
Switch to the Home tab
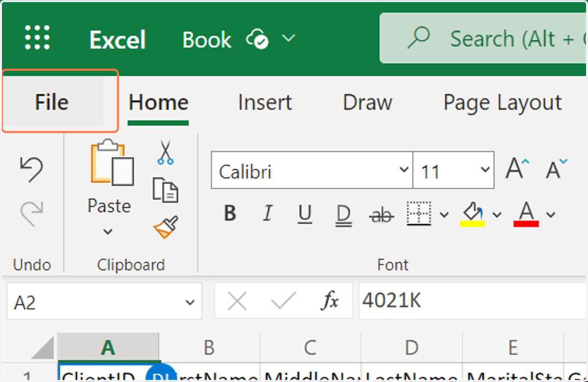pos(158,102)
